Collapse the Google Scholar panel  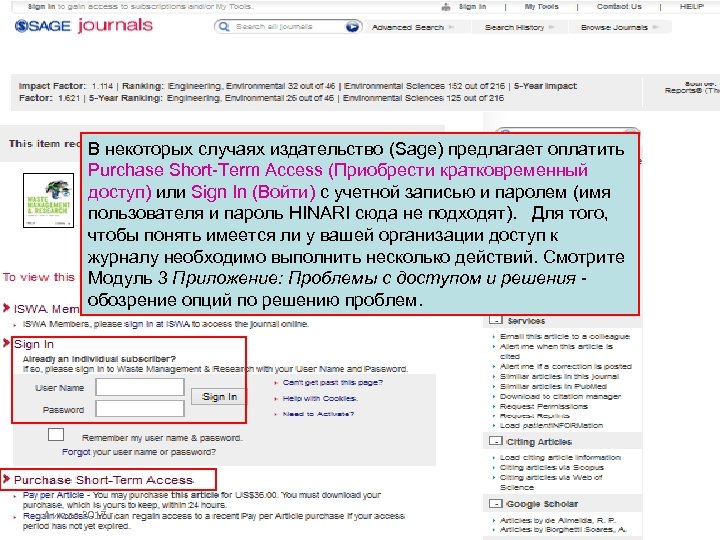coord(496,503)
